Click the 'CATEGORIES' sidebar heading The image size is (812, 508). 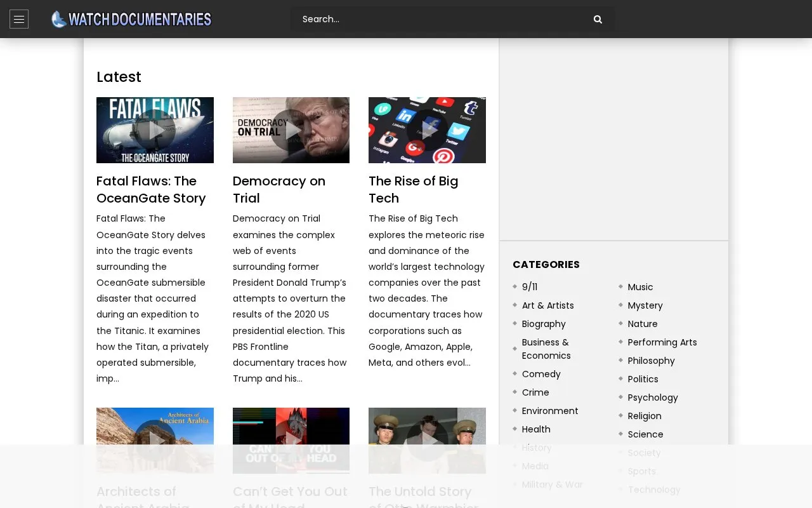tap(546, 264)
